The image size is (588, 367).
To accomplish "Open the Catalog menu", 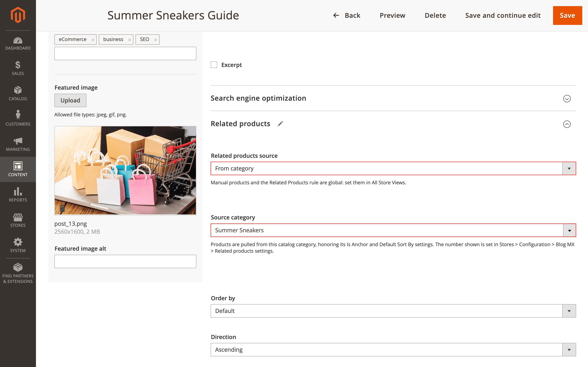I will point(18,94).
